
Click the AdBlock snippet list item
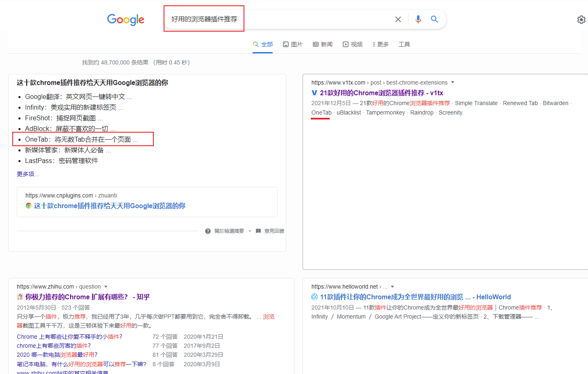(x=70, y=129)
